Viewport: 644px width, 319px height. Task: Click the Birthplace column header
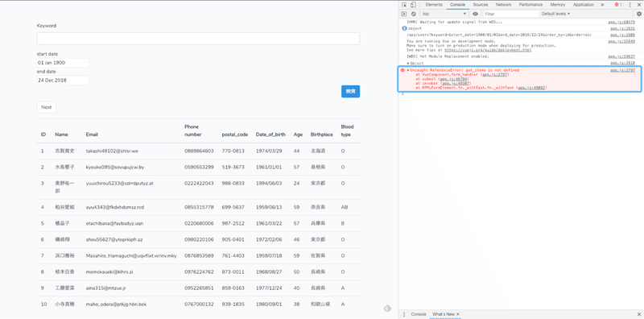[x=321, y=135]
